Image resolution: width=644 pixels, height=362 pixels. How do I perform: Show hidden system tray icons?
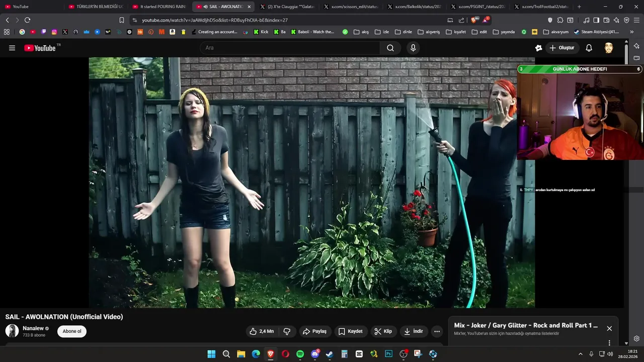tap(580, 354)
